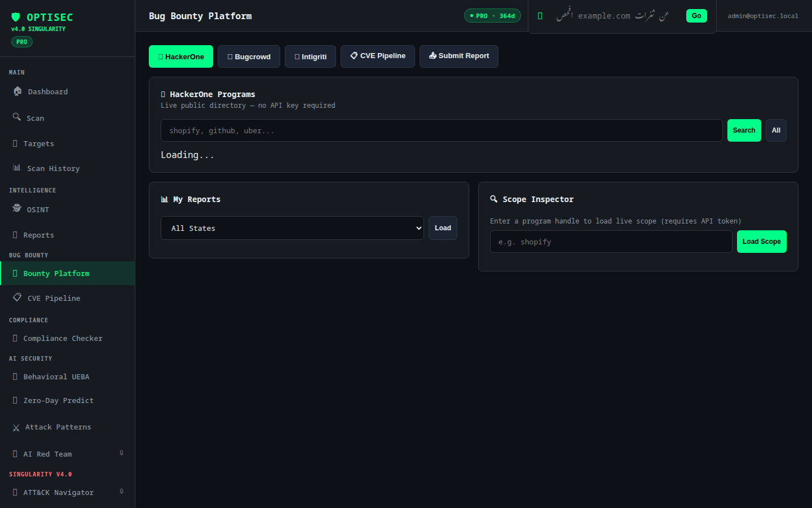Click the Loading... status text

click(x=187, y=155)
